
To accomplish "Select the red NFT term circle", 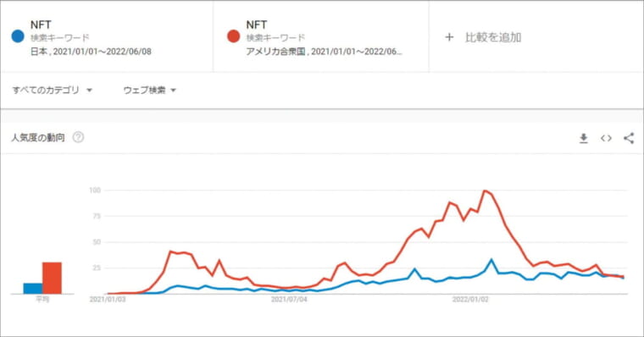I will [x=233, y=36].
